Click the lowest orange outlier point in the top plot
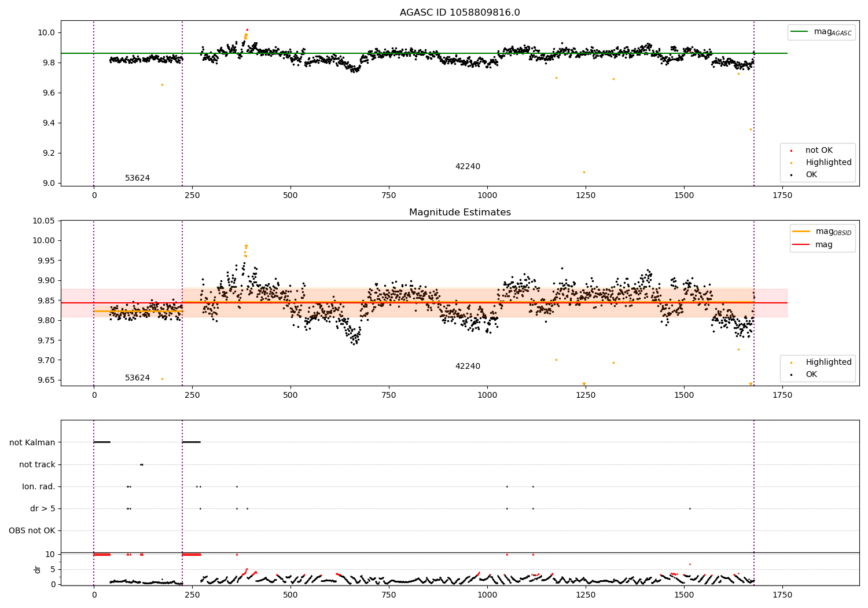868x608 pixels. click(x=584, y=172)
